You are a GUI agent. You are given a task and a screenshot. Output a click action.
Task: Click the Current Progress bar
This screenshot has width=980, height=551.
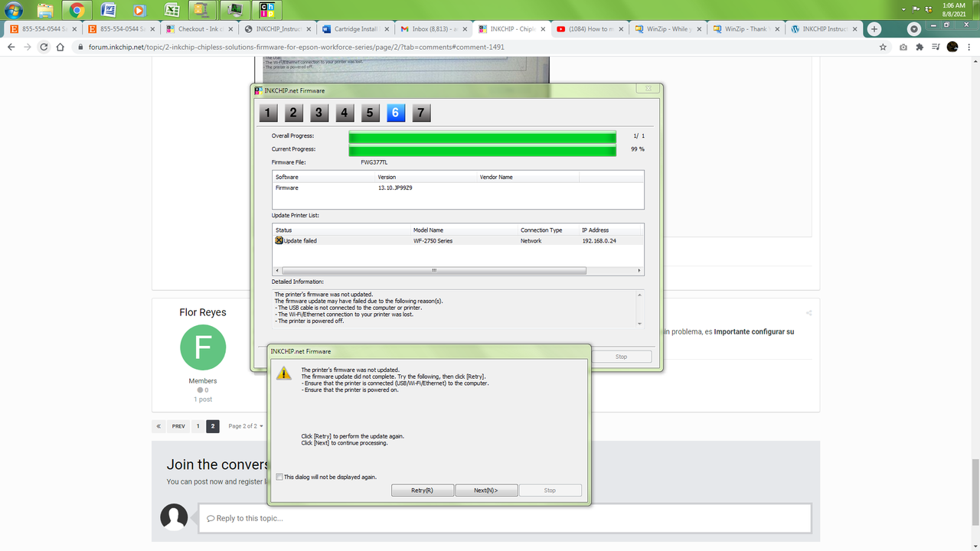pyautogui.click(x=482, y=150)
